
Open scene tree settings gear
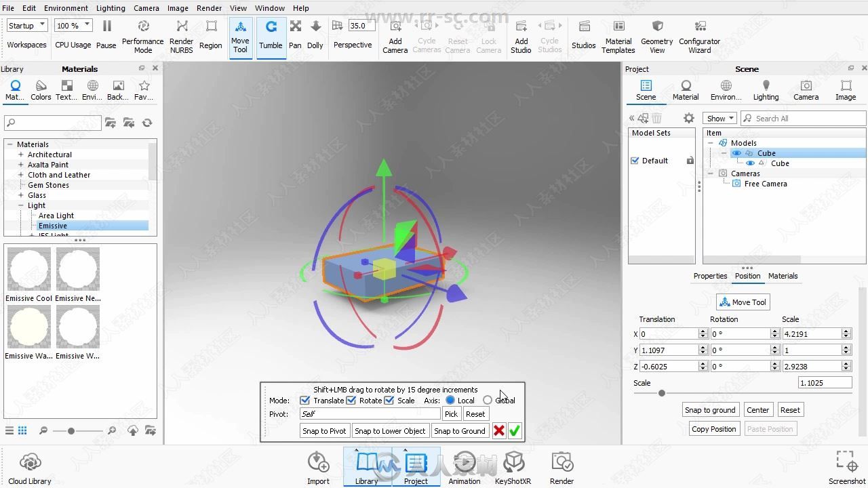coord(689,118)
